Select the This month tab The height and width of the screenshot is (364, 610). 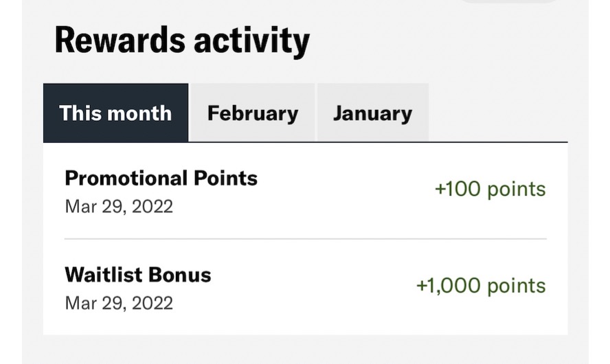[x=115, y=113]
